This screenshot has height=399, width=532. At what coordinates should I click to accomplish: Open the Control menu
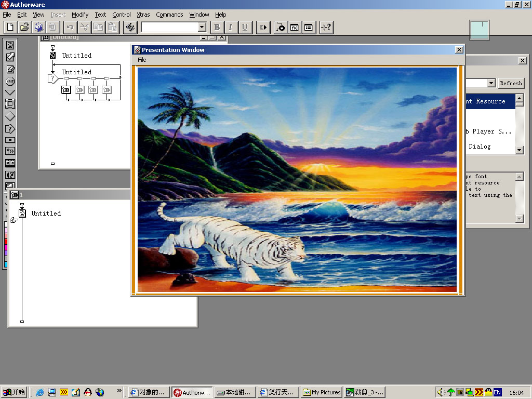tap(122, 15)
